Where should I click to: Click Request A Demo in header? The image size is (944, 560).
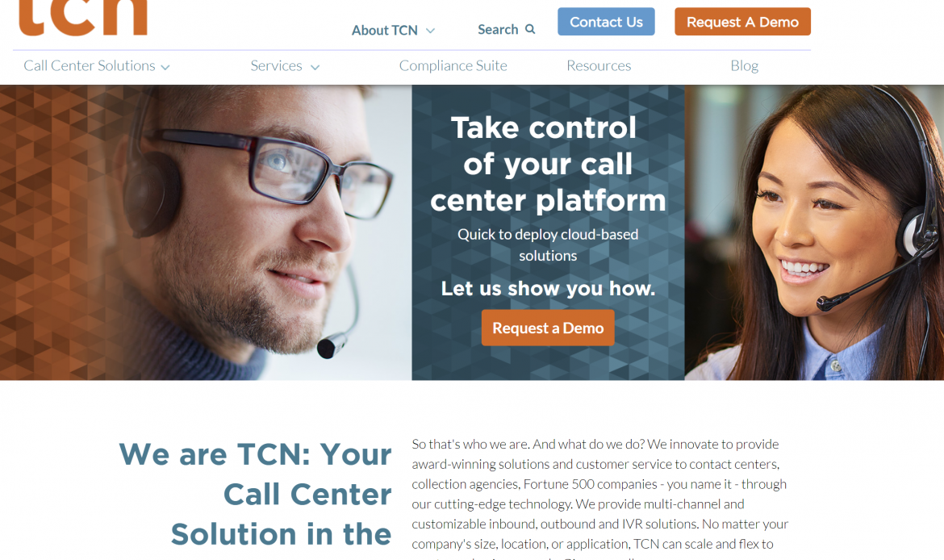click(742, 22)
